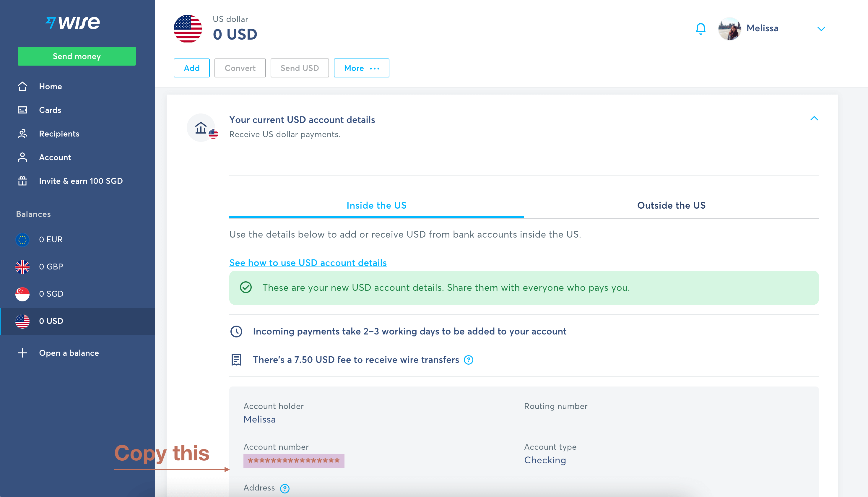Expand the user profile dropdown
Viewport: 868px width, 497px height.
pyautogui.click(x=822, y=28)
